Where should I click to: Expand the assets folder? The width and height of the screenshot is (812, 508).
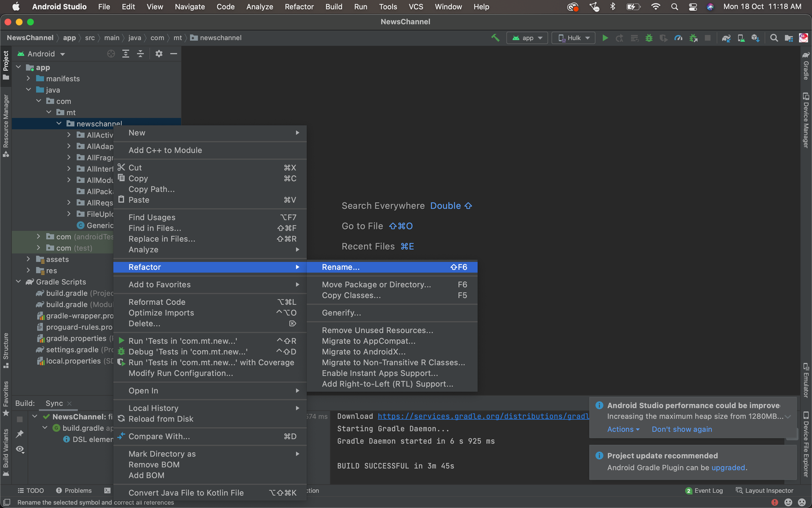pos(29,260)
